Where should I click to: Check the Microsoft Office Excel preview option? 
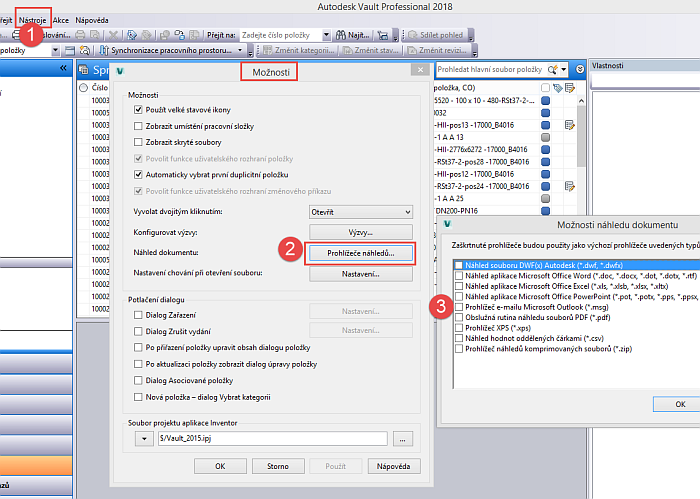459,286
